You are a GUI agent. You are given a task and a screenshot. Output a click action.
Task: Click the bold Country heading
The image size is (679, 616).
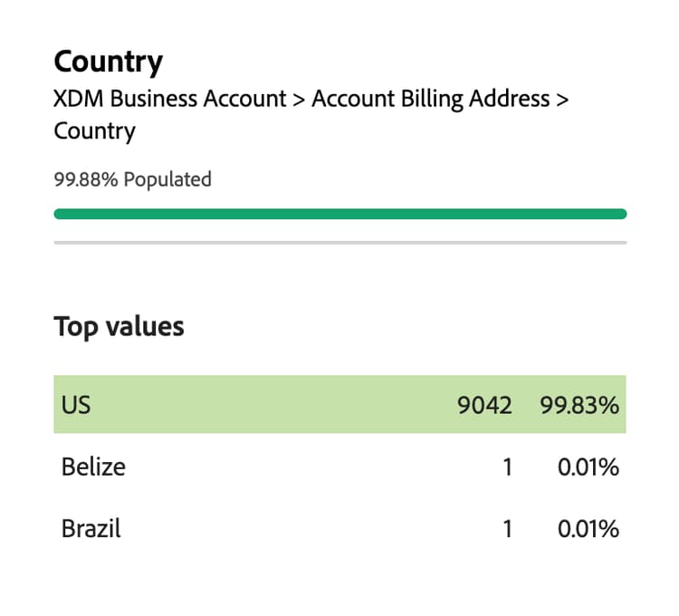pyautogui.click(x=108, y=62)
